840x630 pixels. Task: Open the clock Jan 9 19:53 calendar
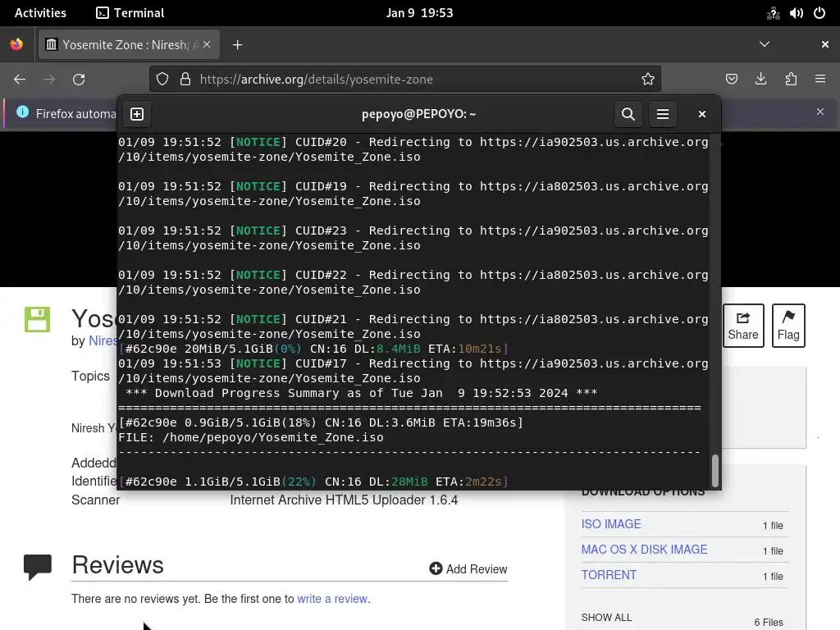[420, 13]
